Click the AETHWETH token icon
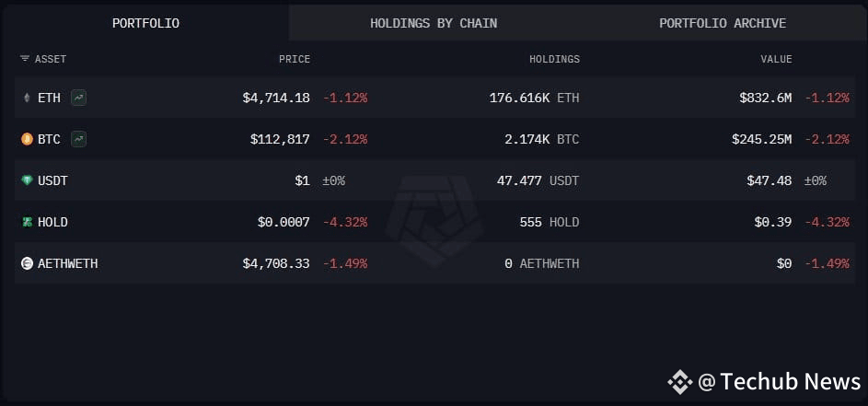The height and width of the screenshot is (406, 868). click(x=27, y=263)
